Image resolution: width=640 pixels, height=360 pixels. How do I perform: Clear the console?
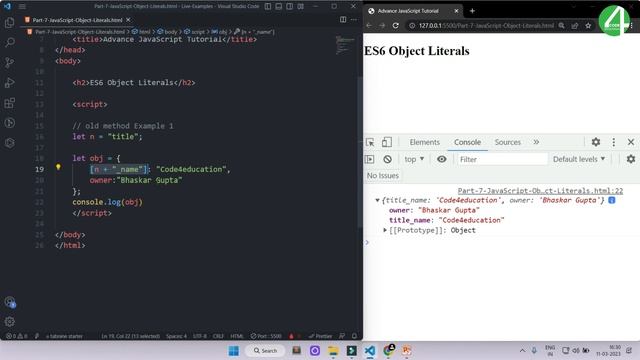pos(387,159)
